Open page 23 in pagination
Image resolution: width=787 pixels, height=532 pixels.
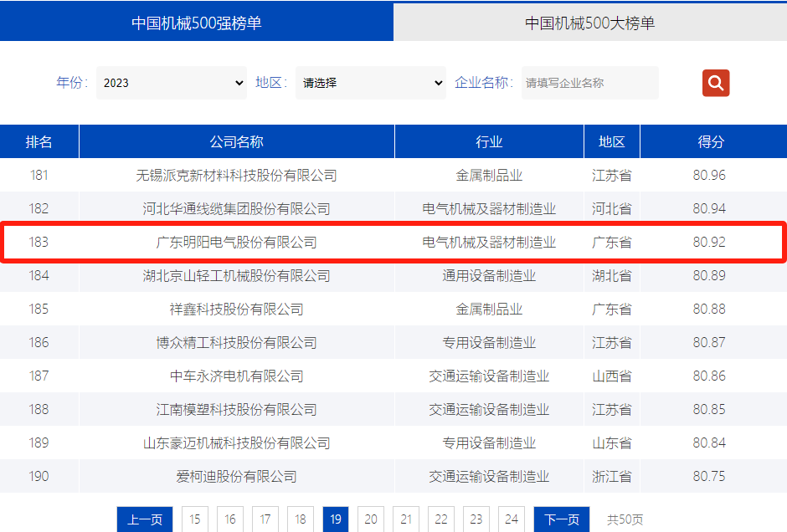click(x=476, y=519)
